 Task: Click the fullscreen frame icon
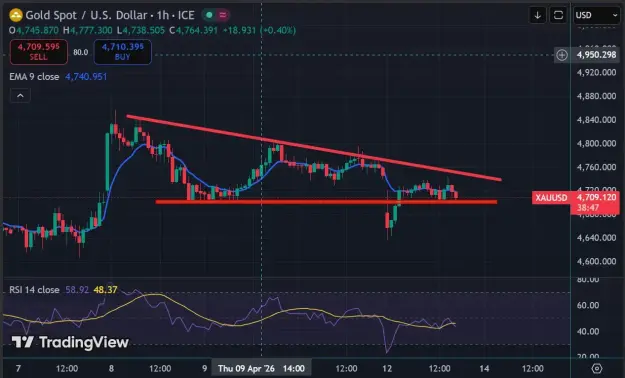(558, 15)
